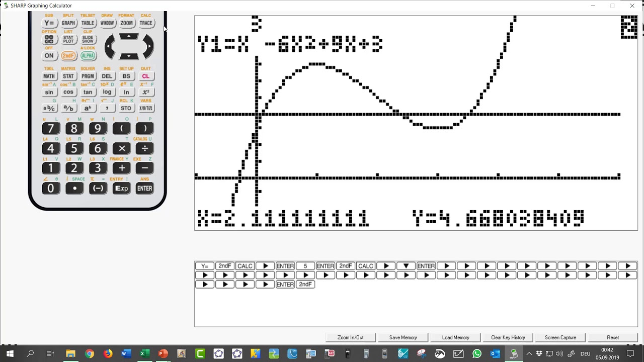Open the TABLE key function

(x=88, y=23)
